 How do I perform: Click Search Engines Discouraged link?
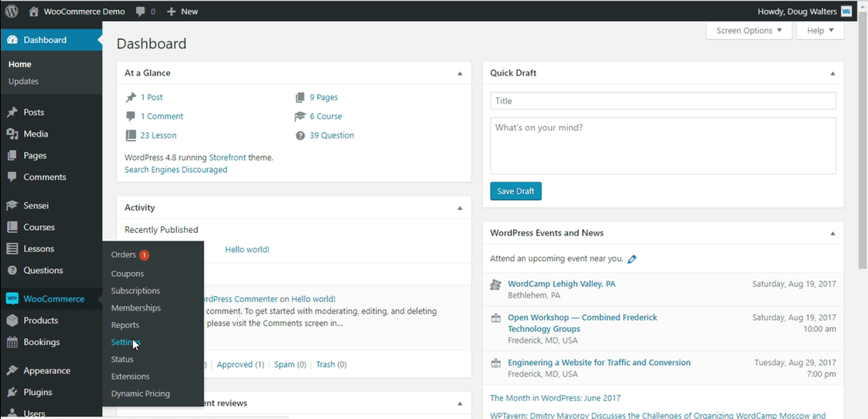click(x=175, y=170)
